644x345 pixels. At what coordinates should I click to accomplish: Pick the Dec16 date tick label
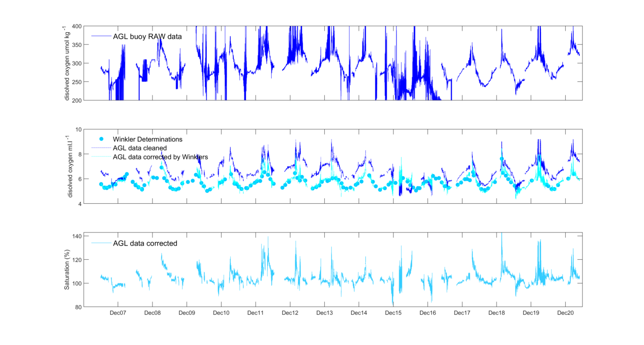click(x=427, y=313)
